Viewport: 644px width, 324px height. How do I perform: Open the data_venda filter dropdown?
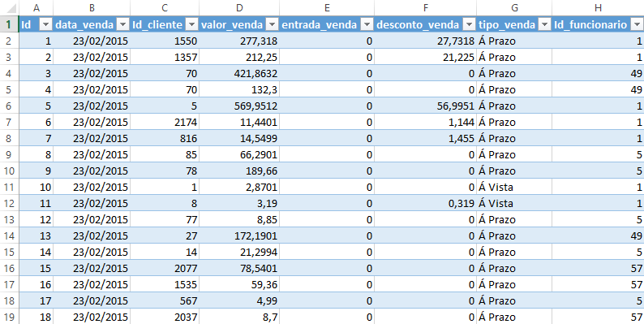pyautogui.click(x=122, y=25)
